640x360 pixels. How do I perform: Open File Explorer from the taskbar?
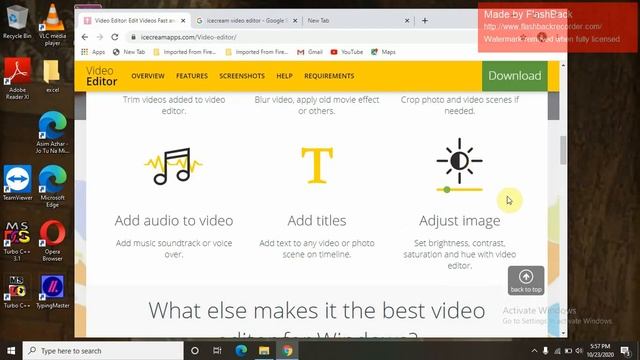tap(264, 351)
